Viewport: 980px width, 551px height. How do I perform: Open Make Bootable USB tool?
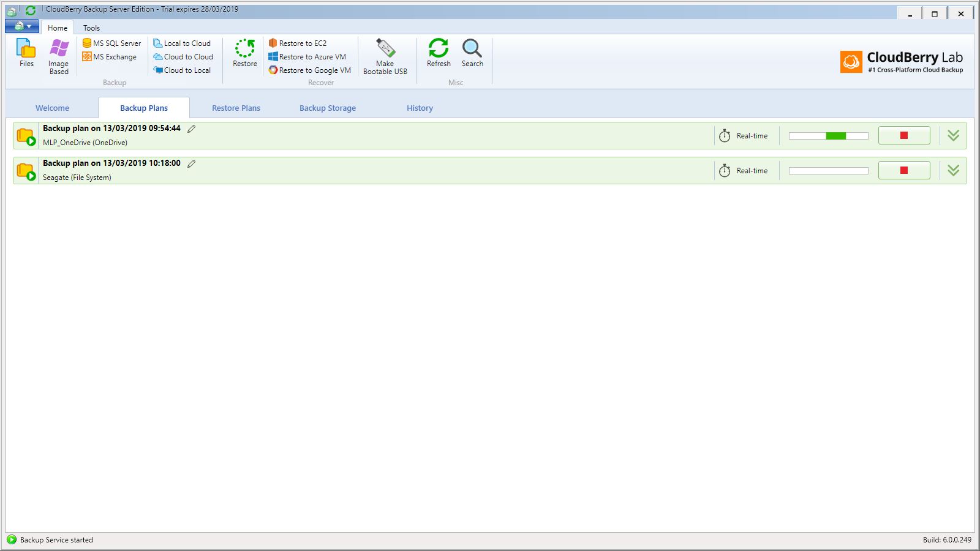[385, 56]
